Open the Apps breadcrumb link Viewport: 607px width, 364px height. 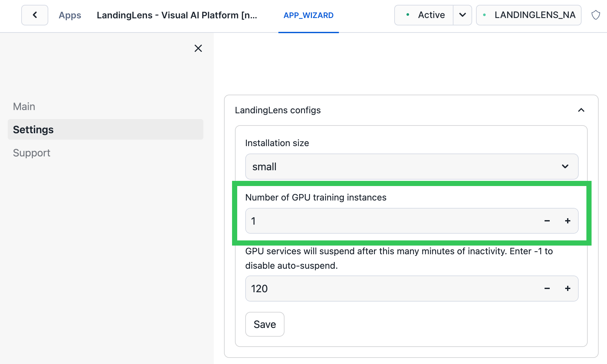70,15
